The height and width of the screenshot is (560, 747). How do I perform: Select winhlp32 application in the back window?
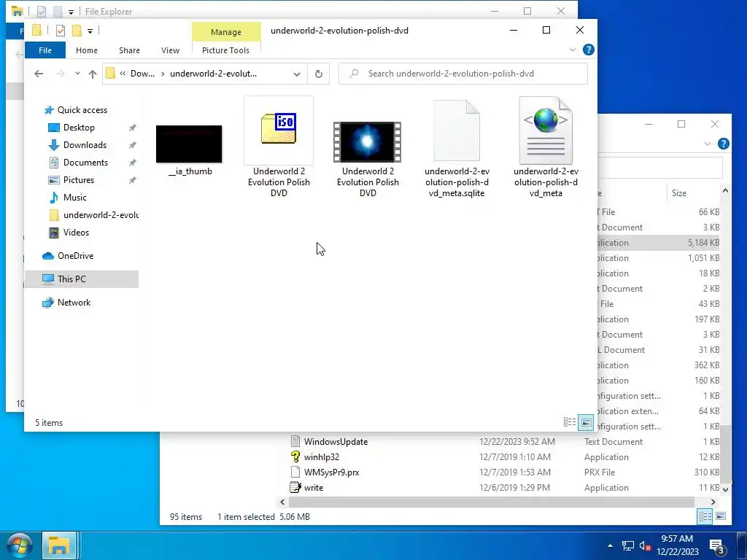click(x=322, y=457)
